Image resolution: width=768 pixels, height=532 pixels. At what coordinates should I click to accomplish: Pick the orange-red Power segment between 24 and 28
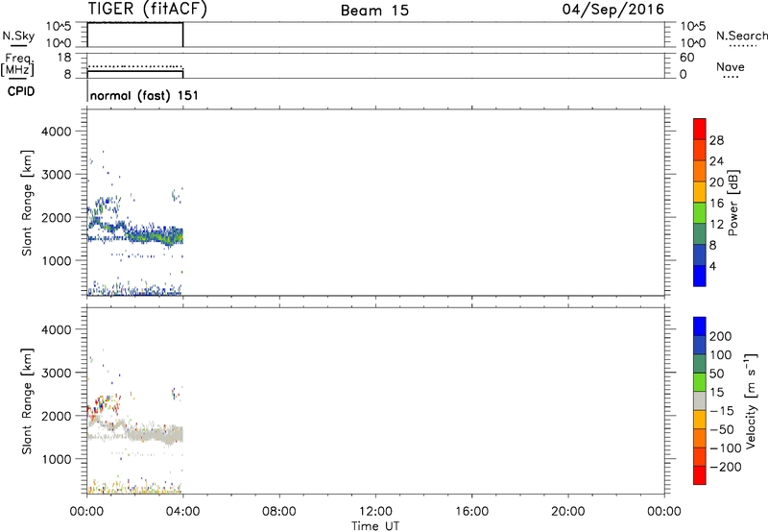point(700,150)
